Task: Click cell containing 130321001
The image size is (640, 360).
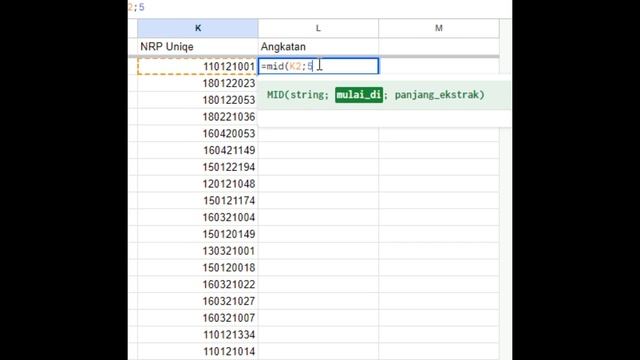Action: tap(198, 251)
